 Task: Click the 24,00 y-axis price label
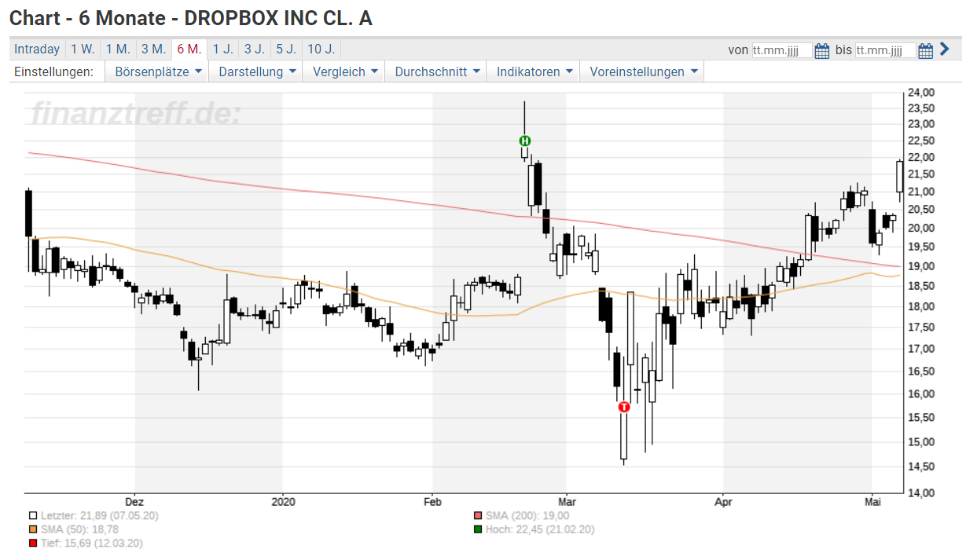pyautogui.click(x=921, y=92)
